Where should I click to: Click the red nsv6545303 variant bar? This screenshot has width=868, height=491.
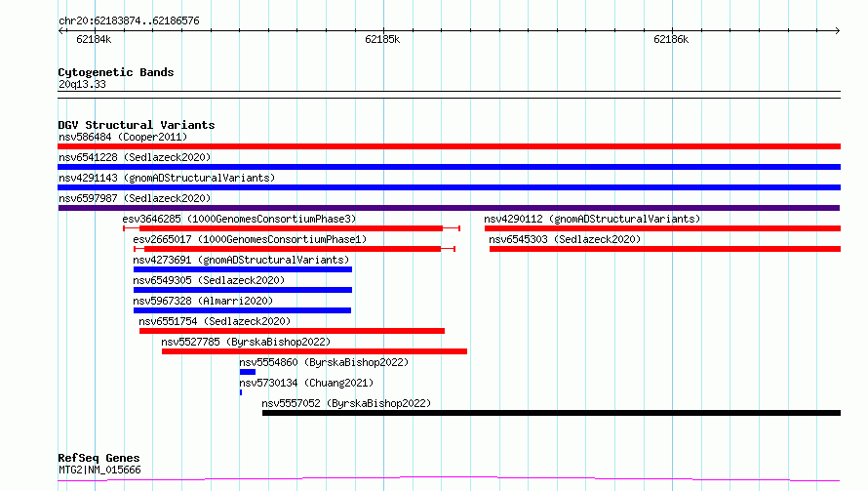(665, 249)
